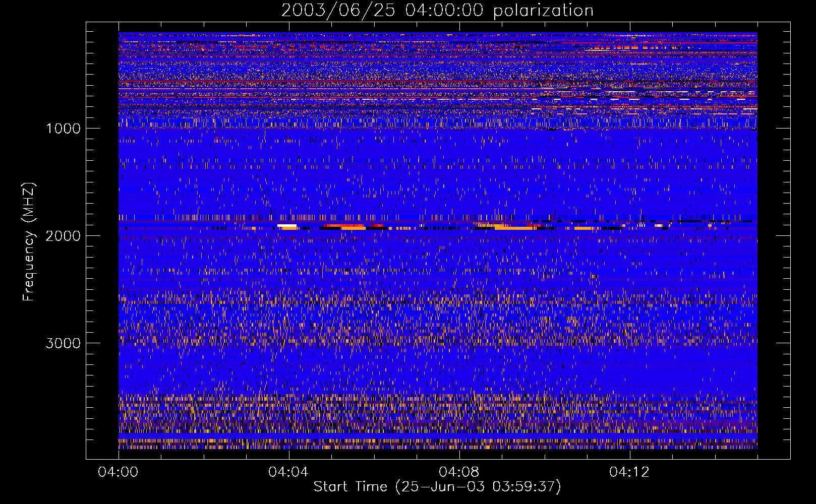816x504 pixels.
Task: Click the 1000 frequency tick label
Action: point(63,129)
